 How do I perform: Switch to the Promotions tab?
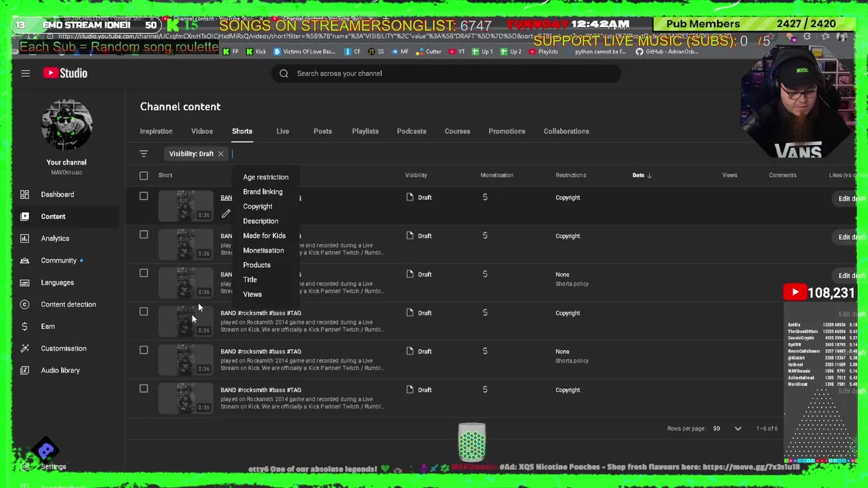tap(507, 131)
